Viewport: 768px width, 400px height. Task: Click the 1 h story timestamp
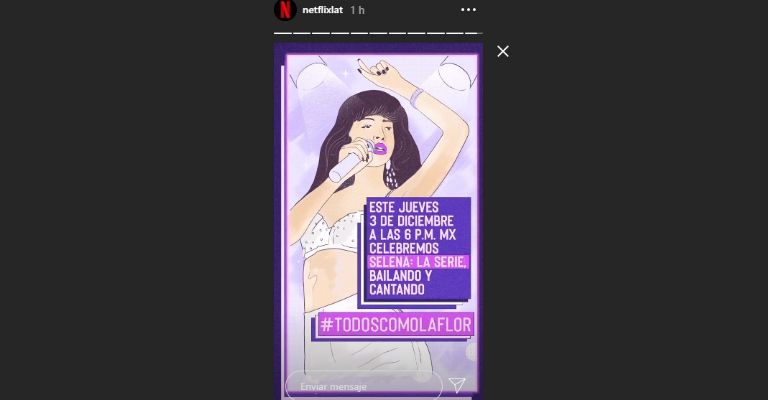click(358, 10)
